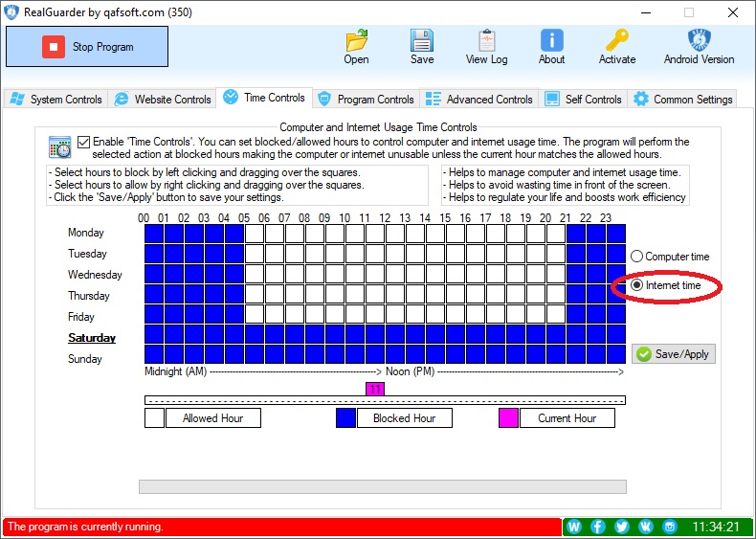Go to the Common Settings tab
The height and width of the screenshot is (539, 756).
[682, 99]
